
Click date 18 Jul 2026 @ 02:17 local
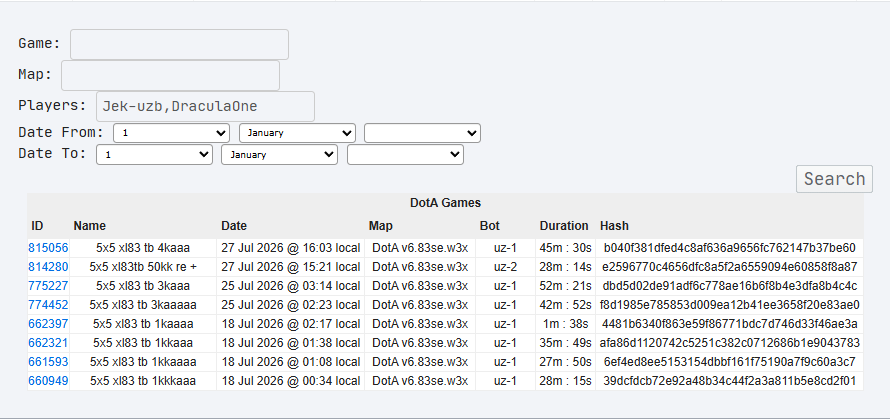click(x=291, y=324)
